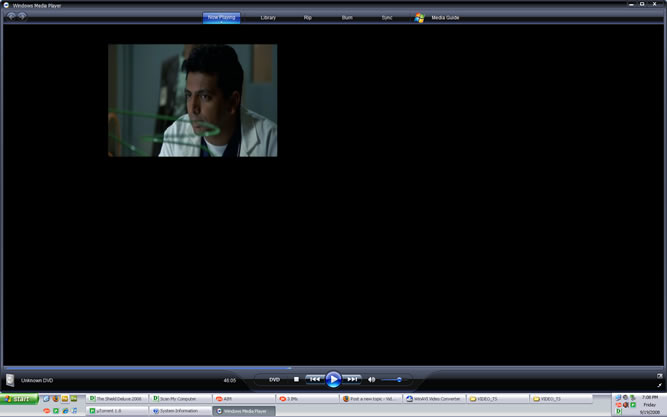The height and width of the screenshot is (417, 667).
Task: Click the ABR taskbar button
Action: click(x=244, y=399)
